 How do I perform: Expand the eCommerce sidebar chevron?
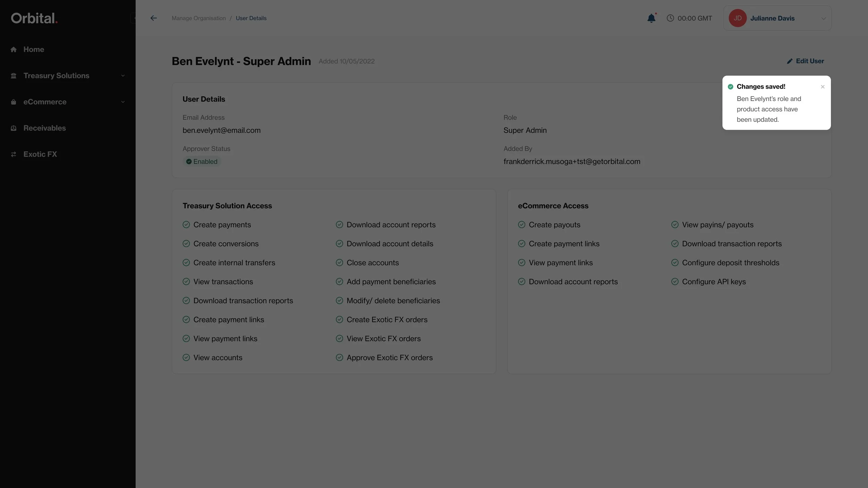click(x=123, y=102)
